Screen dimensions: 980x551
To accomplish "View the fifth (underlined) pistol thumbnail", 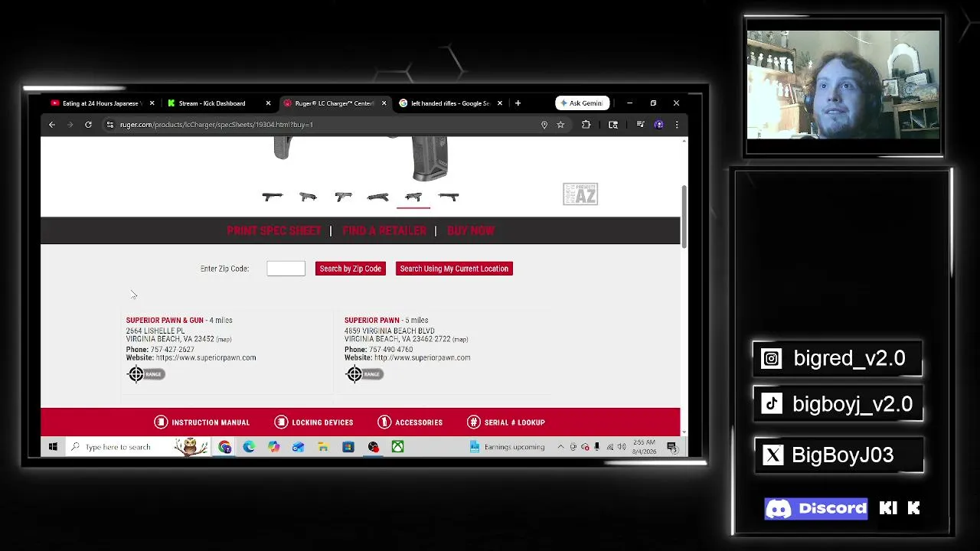I will pos(413,197).
